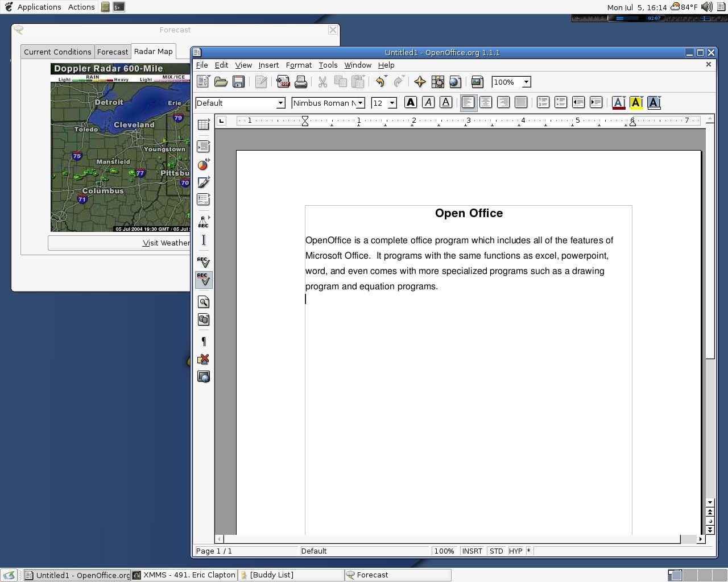Toggle Nonprinting Characters pilcrow icon
Image resolution: width=728 pixels, height=582 pixels.
click(x=204, y=342)
